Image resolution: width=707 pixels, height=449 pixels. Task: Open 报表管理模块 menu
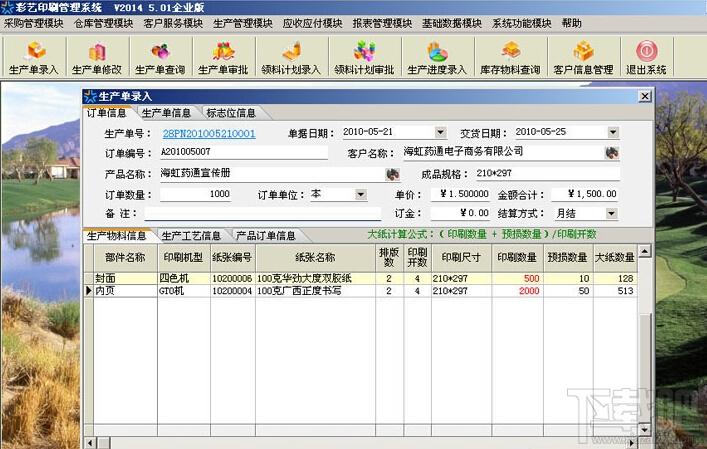[382, 23]
